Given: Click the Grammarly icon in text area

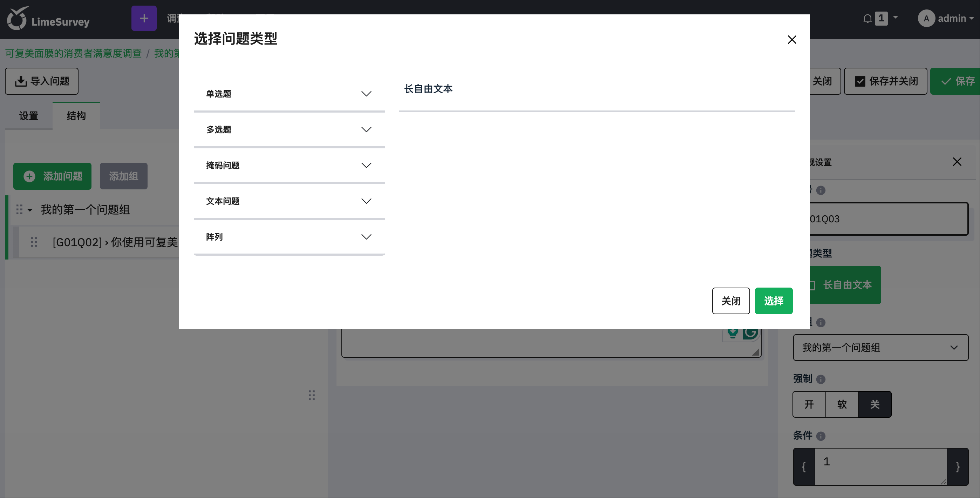Looking at the screenshot, I should pyautogui.click(x=750, y=334).
